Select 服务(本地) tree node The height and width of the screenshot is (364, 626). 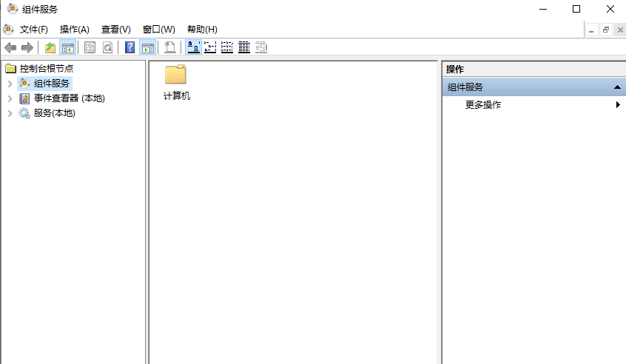point(54,113)
